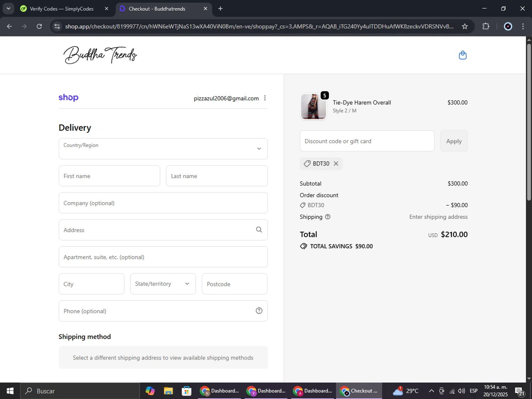Open Windows taskbar search box
This screenshot has height=399, width=532.
point(80,391)
